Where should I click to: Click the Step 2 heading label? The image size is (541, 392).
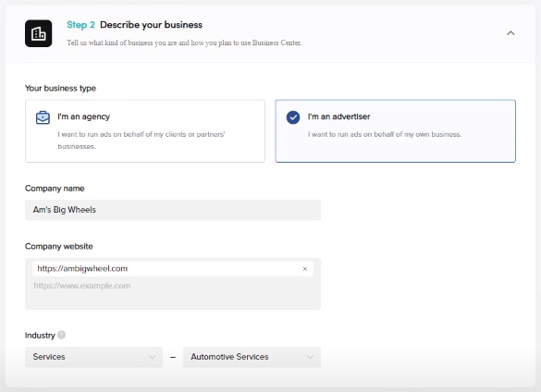coord(80,25)
